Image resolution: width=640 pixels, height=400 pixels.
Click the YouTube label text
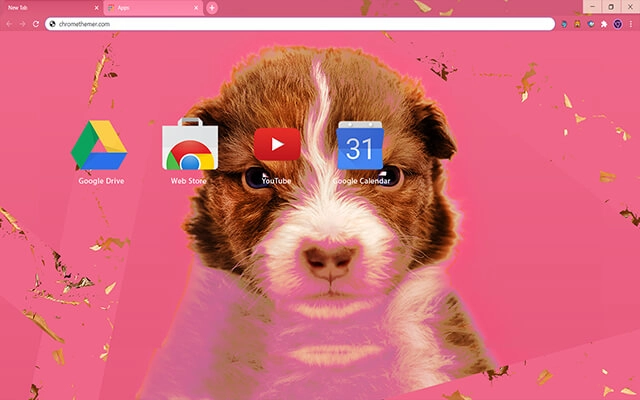point(276,181)
